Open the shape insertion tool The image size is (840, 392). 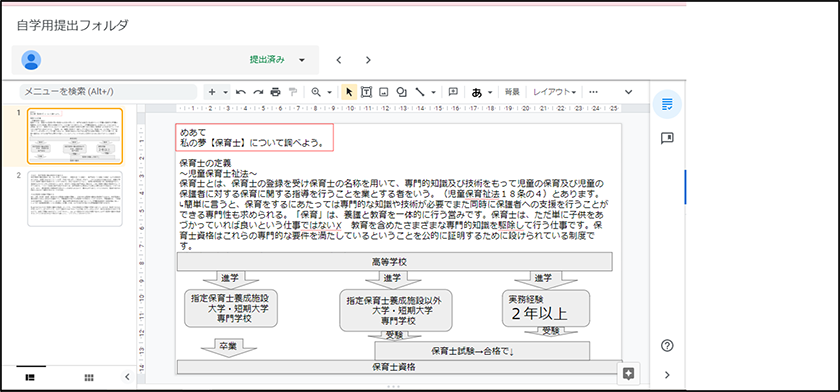point(401,92)
